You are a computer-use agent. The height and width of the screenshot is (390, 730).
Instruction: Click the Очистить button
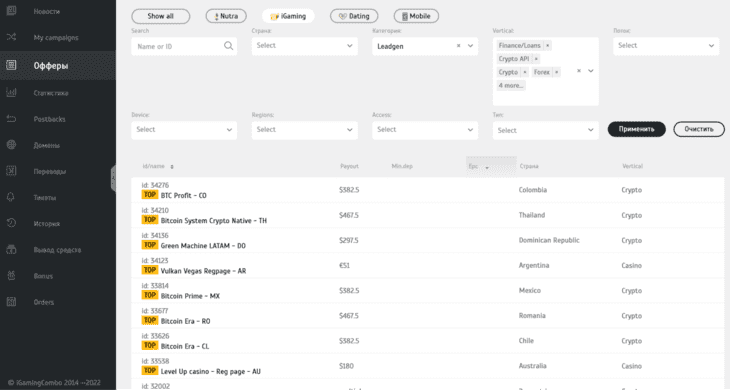pos(699,129)
